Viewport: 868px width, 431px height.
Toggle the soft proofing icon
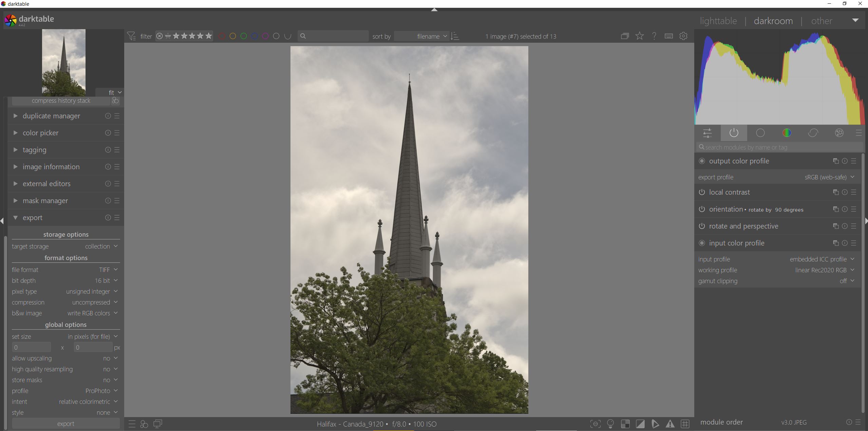coord(655,424)
